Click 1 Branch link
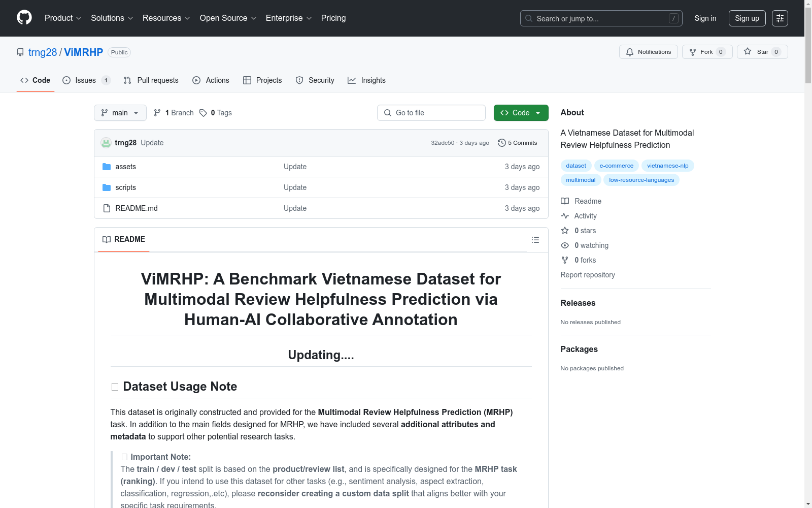The image size is (812, 508). pos(174,113)
